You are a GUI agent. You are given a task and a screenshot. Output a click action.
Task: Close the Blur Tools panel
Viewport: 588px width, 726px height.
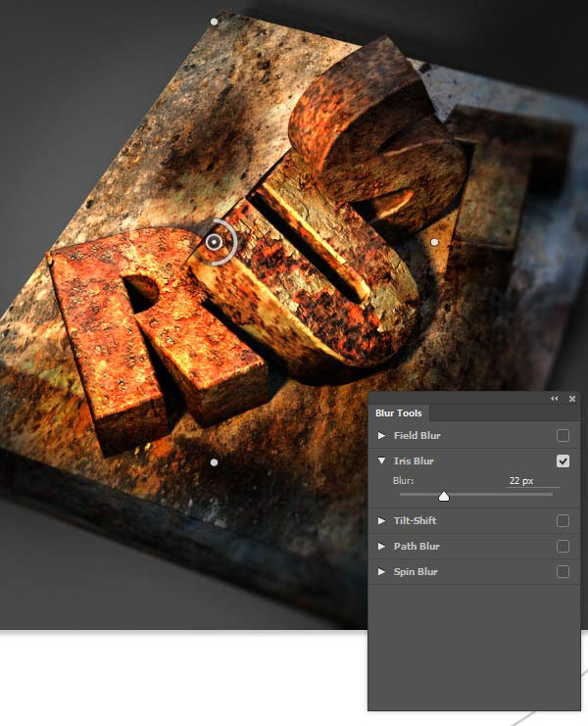572,399
